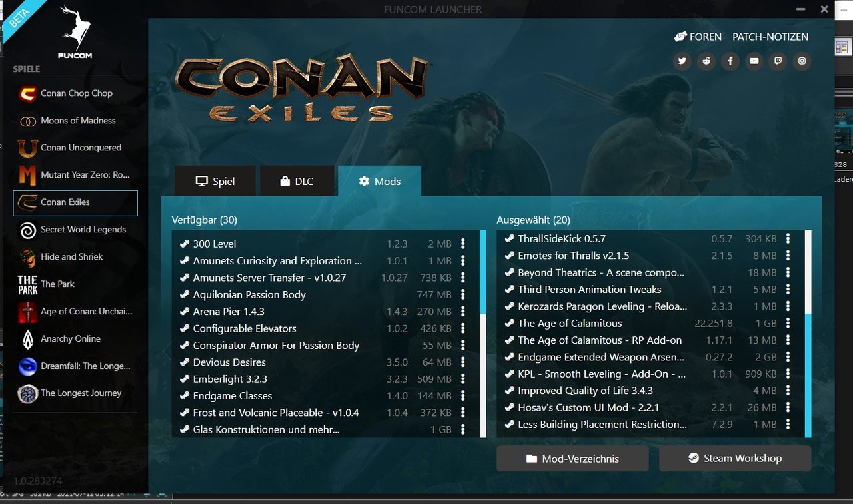This screenshot has height=504, width=853.
Task: Select Conan Unconquered game icon
Action: pos(28,148)
